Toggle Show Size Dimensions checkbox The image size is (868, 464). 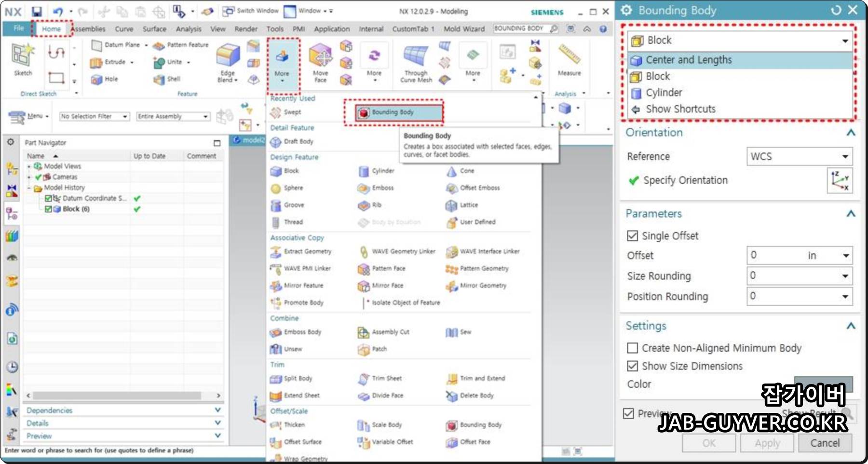[x=632, y=366]
